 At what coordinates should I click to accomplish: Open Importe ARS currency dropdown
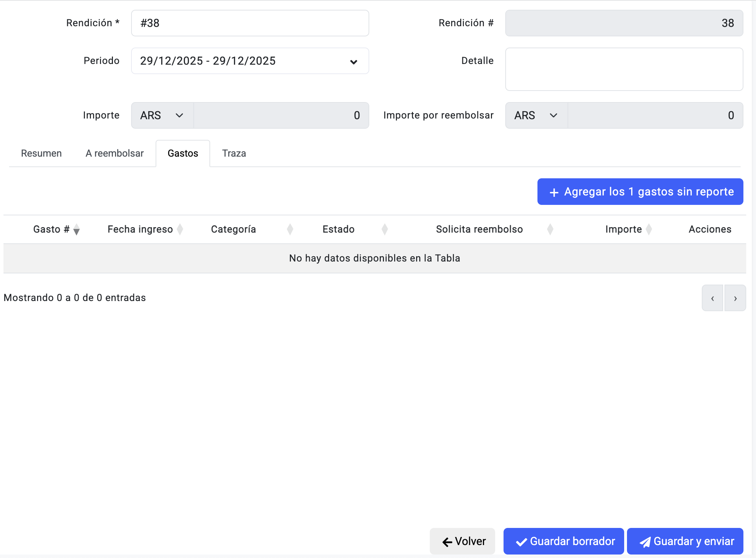point(162,115)
